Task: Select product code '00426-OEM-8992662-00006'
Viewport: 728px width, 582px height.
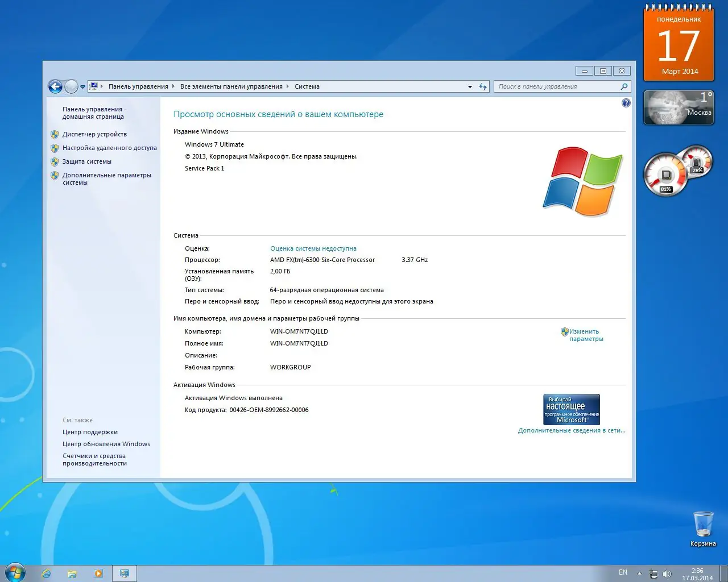Action: [269, 410]
